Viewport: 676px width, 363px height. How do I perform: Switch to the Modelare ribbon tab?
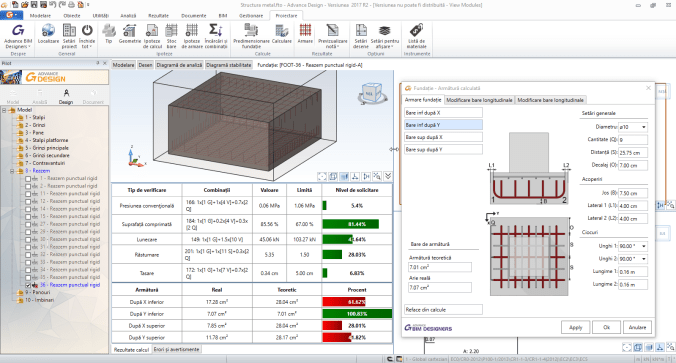[40, 16]
